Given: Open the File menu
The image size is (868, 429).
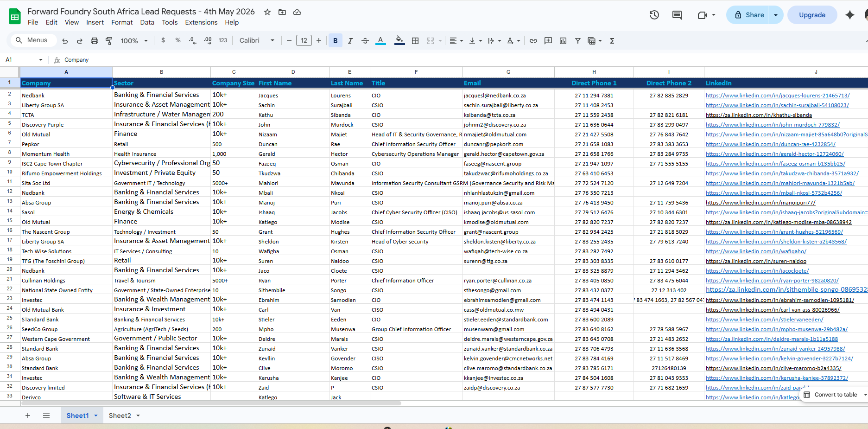Looking at the screenshot, I should [x=33, y=22].
